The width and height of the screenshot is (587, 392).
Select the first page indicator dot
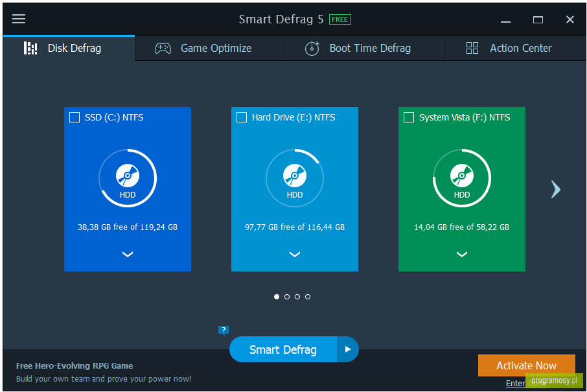277,297
